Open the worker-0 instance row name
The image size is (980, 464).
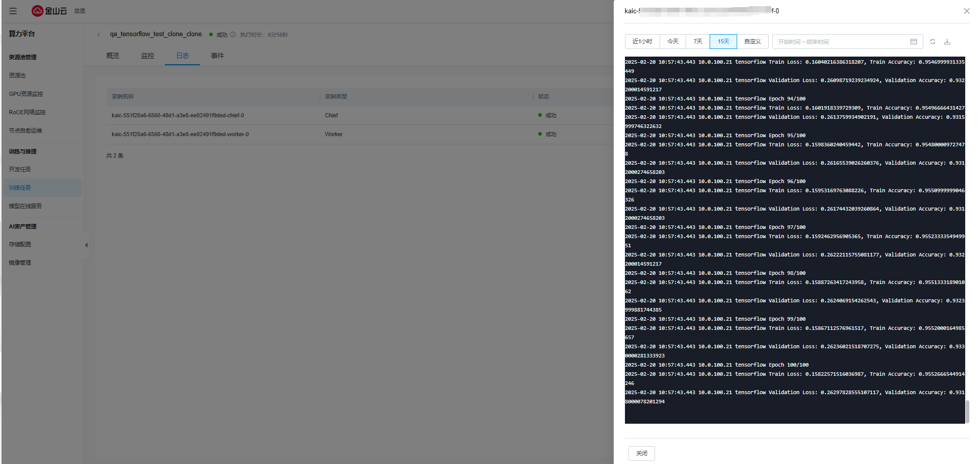181,134
